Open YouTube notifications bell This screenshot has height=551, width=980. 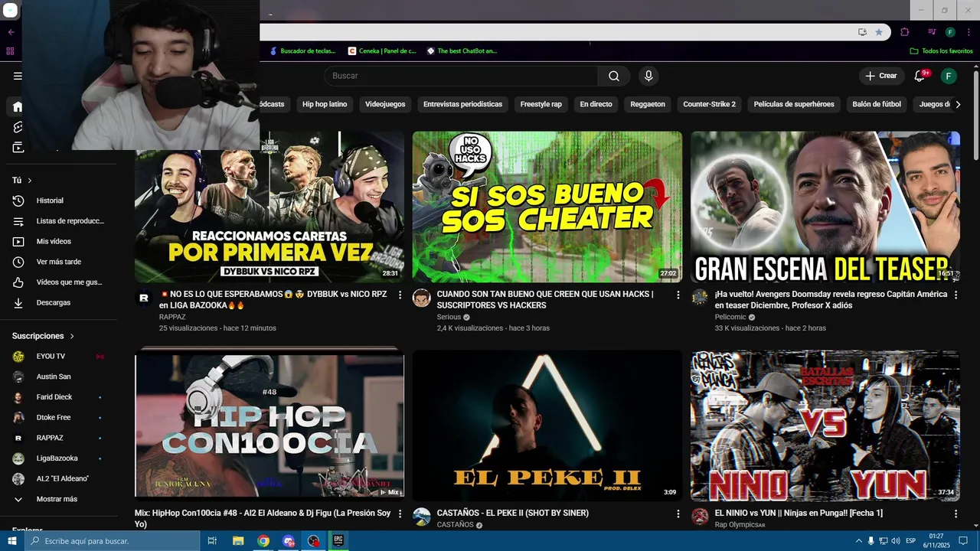pyautogui.click(x=920, y=76)
